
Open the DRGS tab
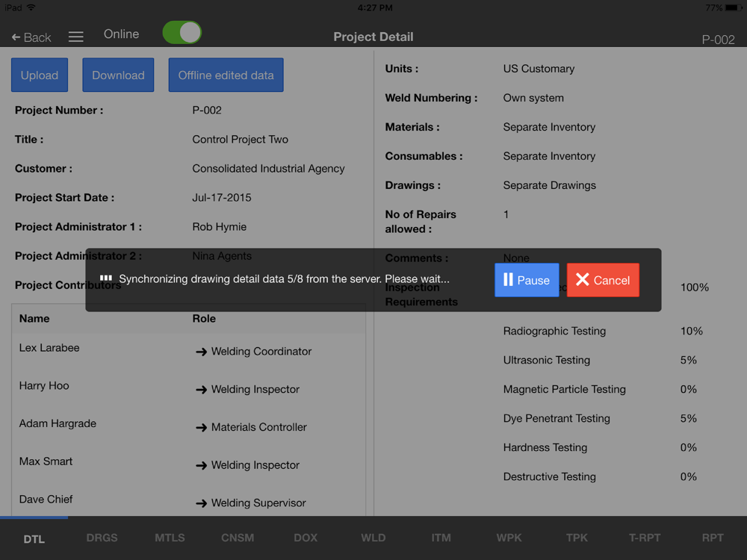tap(102, 538)
